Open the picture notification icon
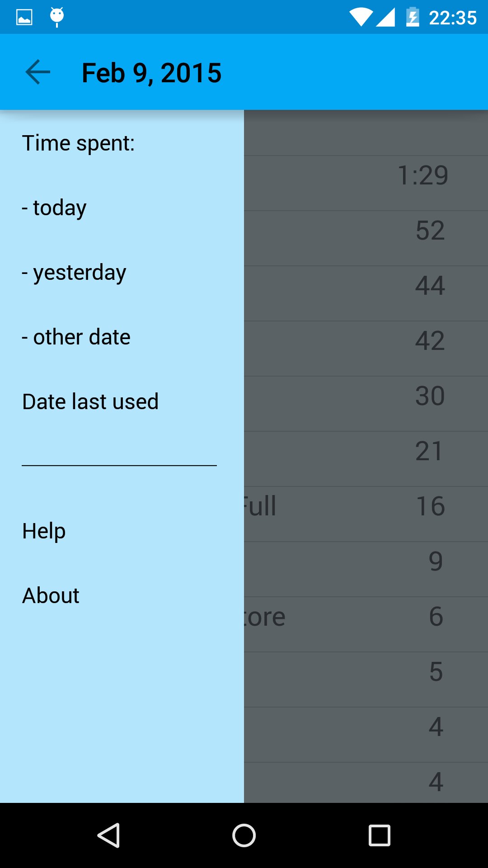Viewport: 488px width, 868px height. point(24,17)
